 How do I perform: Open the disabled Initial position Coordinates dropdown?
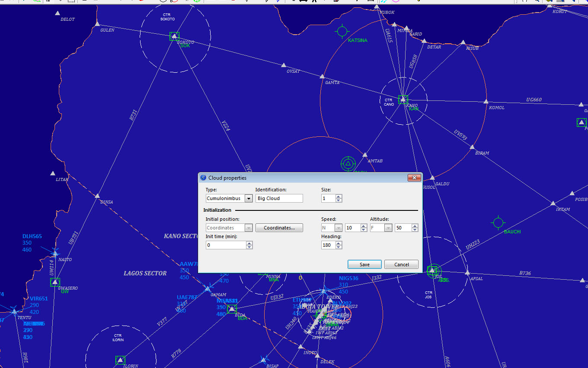(249, 228)
